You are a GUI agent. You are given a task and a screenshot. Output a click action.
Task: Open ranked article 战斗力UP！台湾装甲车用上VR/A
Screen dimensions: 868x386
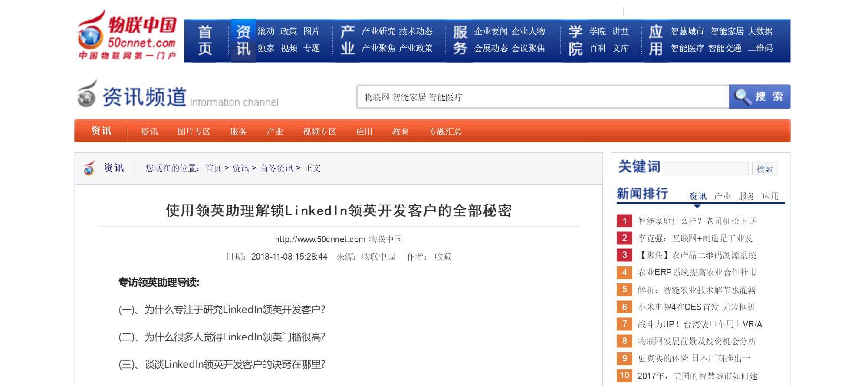coord(700,324)
